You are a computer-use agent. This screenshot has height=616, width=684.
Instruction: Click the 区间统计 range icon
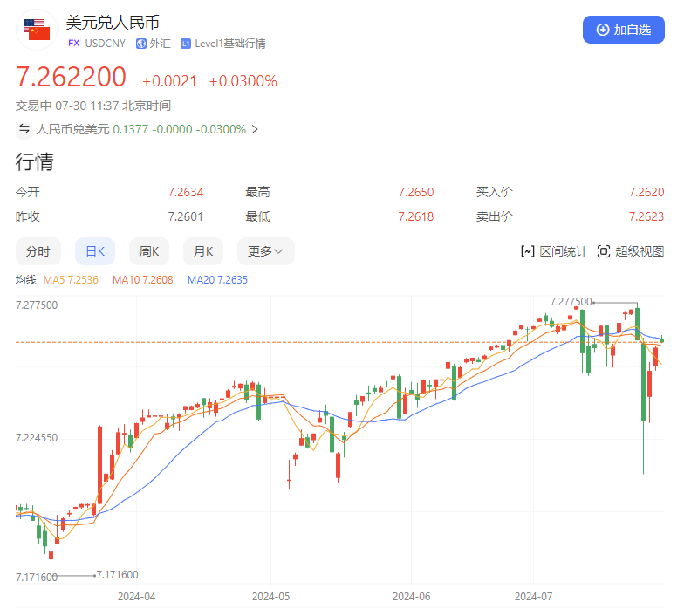[x=527, y=251]
